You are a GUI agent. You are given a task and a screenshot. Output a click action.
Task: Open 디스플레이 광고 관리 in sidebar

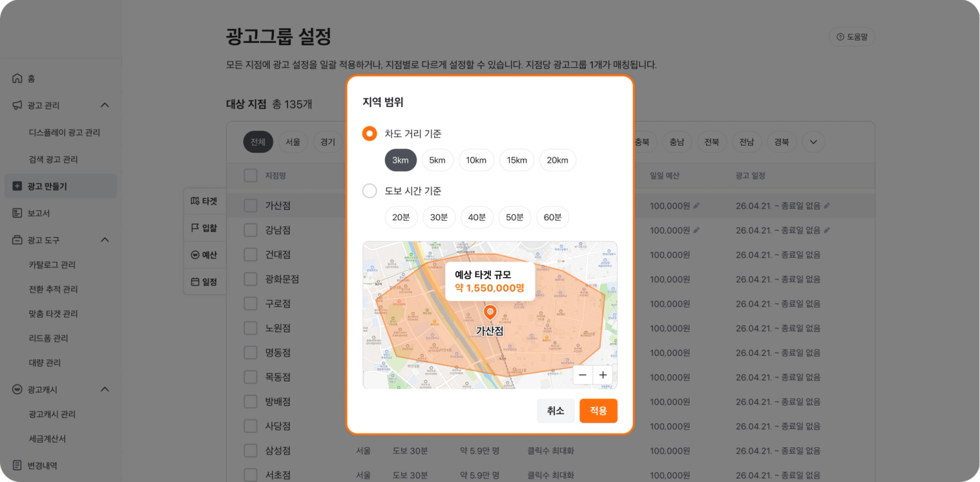click(64, 133)
